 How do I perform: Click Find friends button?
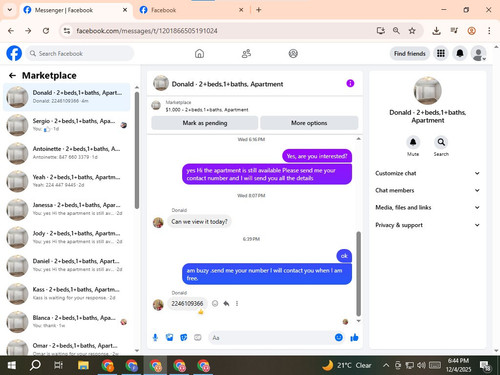click(x=410, y=53)
